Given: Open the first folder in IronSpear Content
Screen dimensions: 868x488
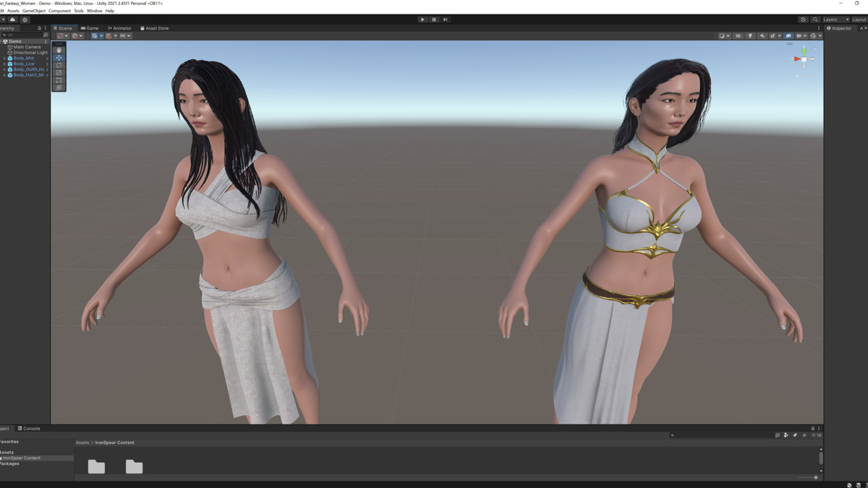Looking at the screenshot, I should click(96, 466).
